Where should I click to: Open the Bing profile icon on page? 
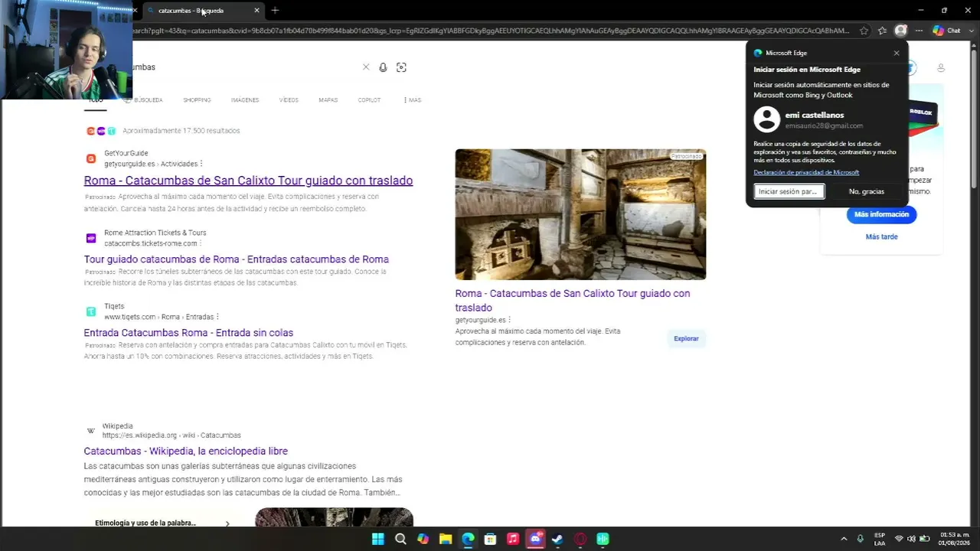(941, 68)
